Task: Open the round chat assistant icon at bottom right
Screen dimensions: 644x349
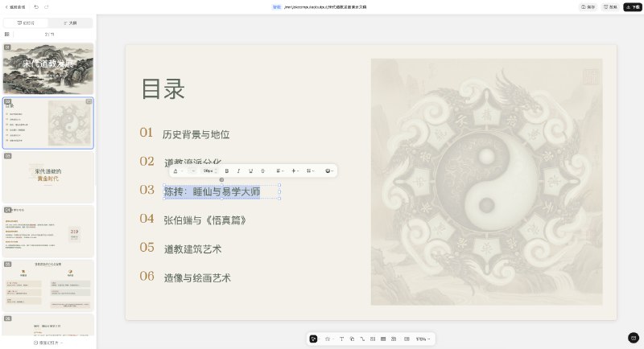Action: click(634, 338)
